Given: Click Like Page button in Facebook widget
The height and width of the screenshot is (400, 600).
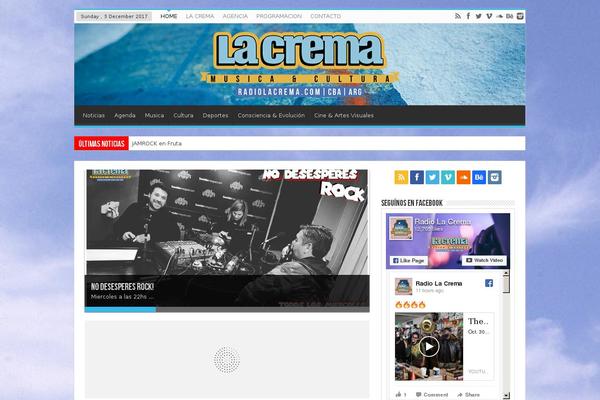Looking at the screenshot, I should click(x=409, y=260).
